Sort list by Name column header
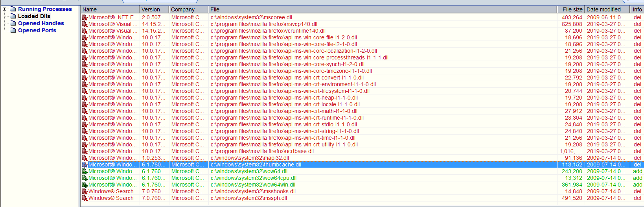644x207 pixels. point(110,9)
